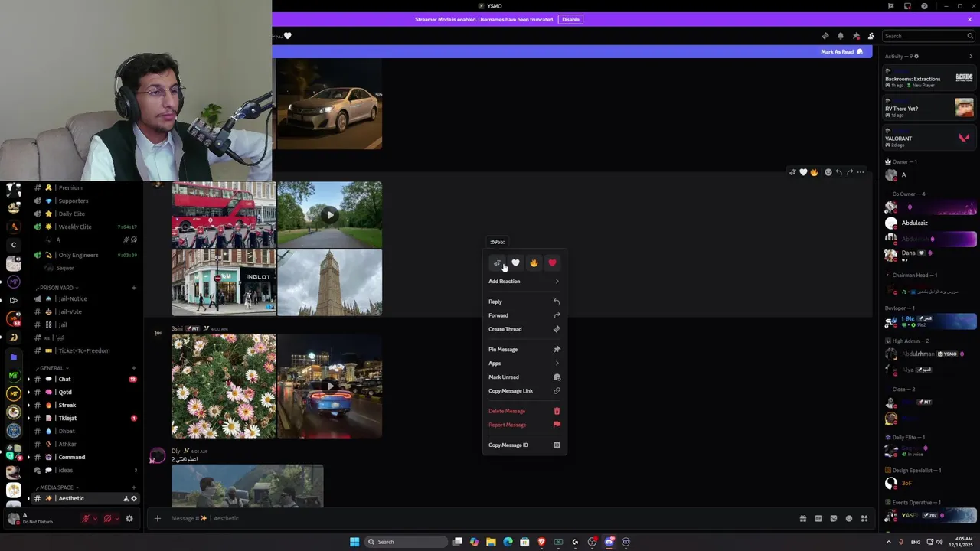Expand the Activity section chevron
The image size is (980, 551).
(x=971, y=56)
